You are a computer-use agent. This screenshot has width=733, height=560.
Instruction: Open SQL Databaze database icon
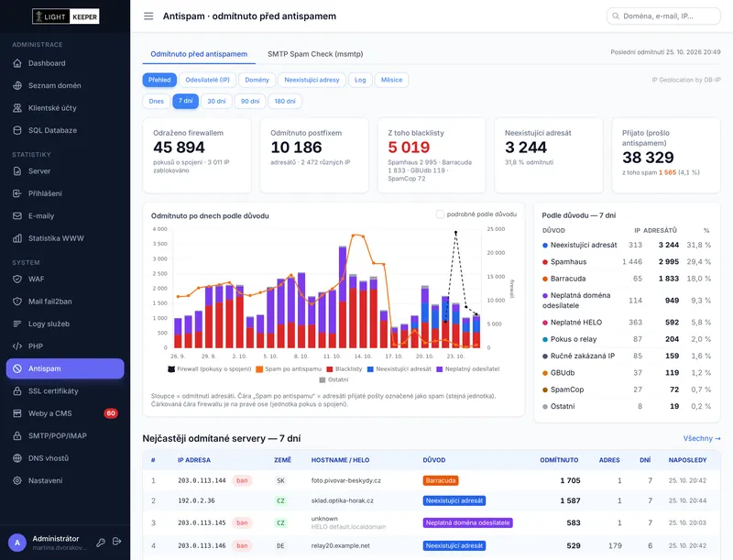coord(17,130)
